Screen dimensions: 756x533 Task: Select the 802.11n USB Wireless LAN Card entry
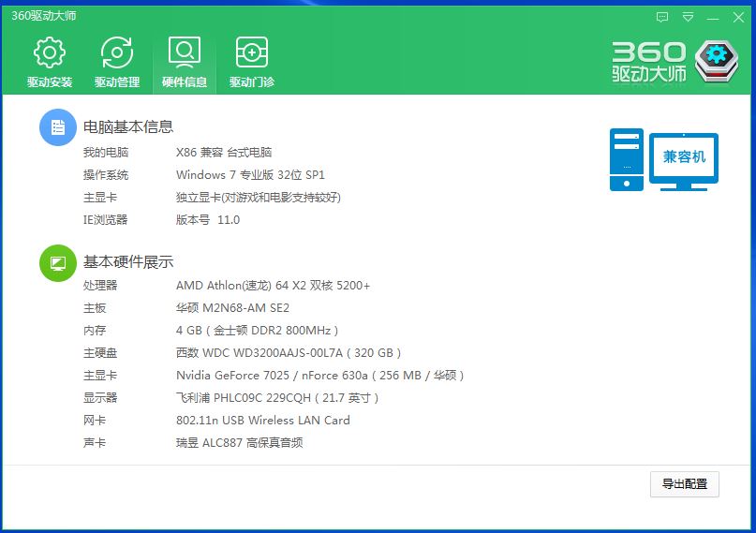pos(262,421)
